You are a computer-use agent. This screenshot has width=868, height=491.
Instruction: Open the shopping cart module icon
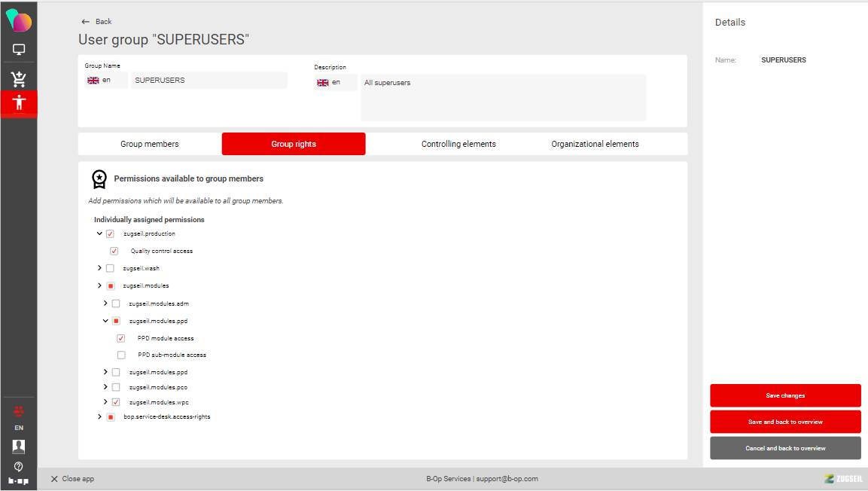(x=19, y=79)
